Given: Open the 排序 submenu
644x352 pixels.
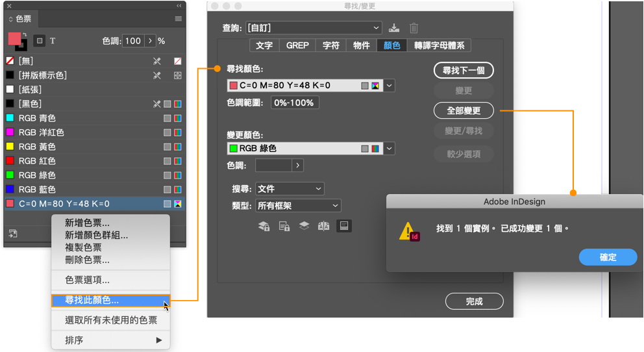Looking at the screenshot, I should point(110,340).
